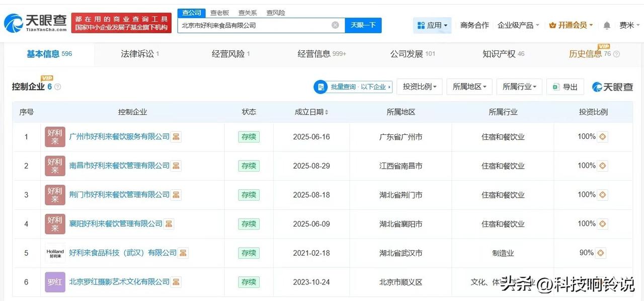Clear the search box using the x icon
Image resolution: width=644 pixels, height=301 pixels.
(335, 25)
